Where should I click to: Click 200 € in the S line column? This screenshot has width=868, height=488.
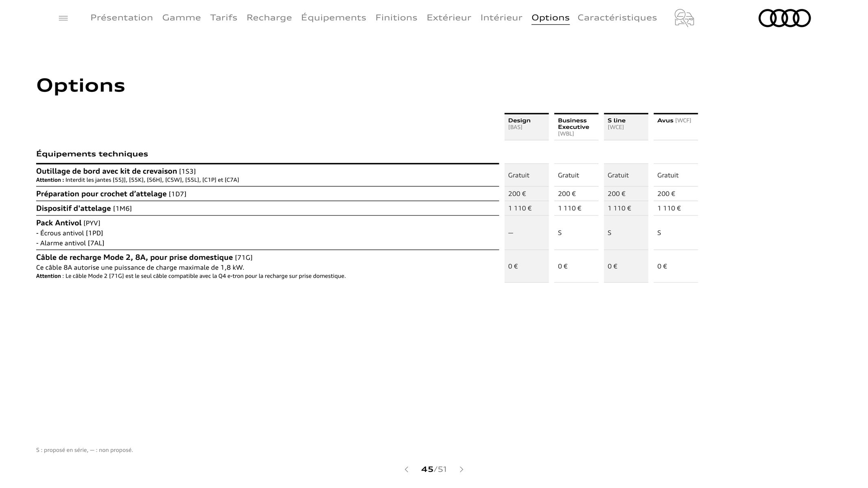coord(617,194)
